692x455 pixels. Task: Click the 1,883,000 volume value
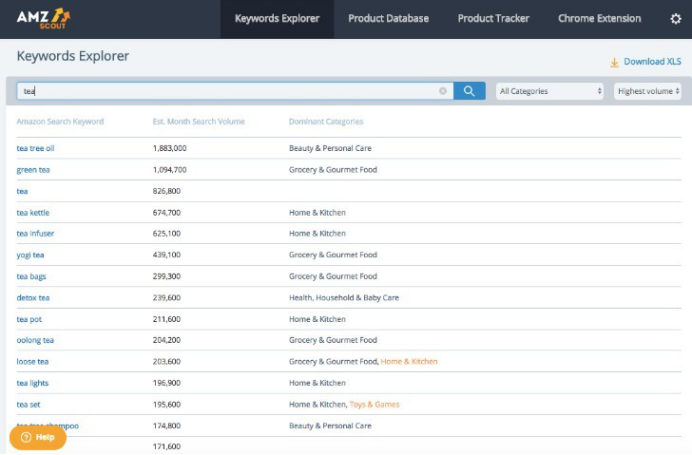coord(170,148)
